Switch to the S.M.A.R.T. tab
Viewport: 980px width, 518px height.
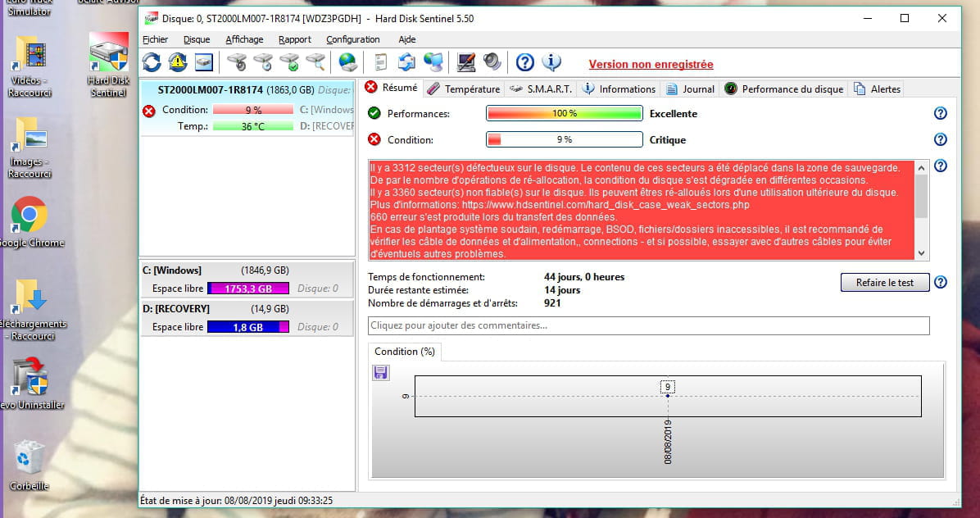[x=542, y=89]
